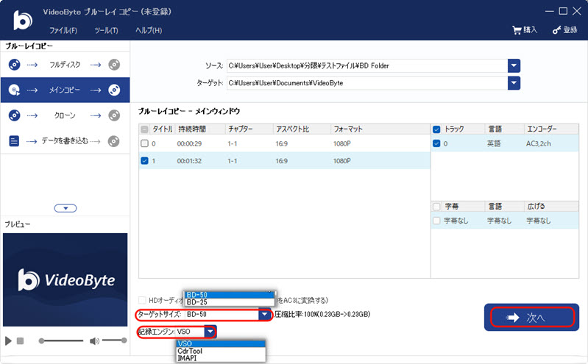Open the ヘルプ(H) menu
The height and width of the screenshot is (364, 588).
149,30
